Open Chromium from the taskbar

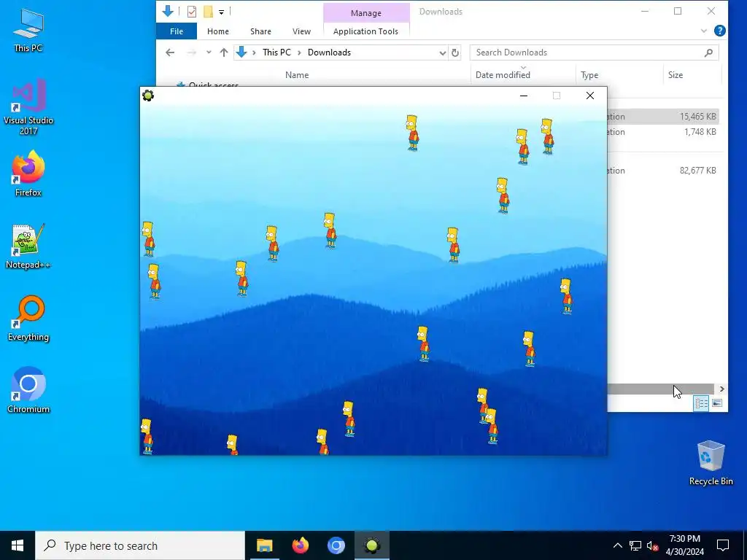pyautogui.click(x=336, y=545)
